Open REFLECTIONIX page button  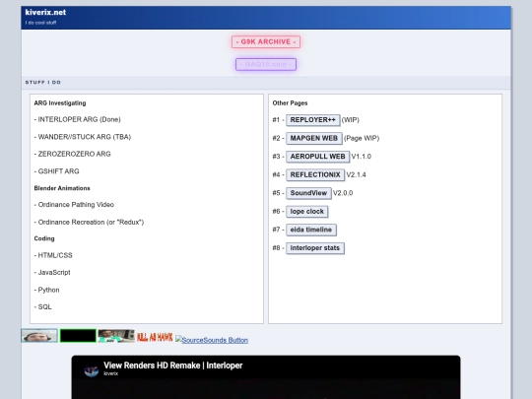click(x=315, y=175)
